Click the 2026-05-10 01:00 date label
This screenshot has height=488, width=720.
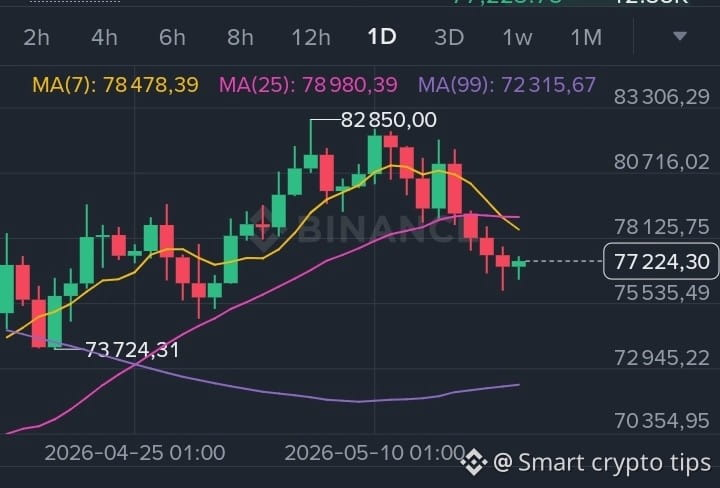pos(375,453)
